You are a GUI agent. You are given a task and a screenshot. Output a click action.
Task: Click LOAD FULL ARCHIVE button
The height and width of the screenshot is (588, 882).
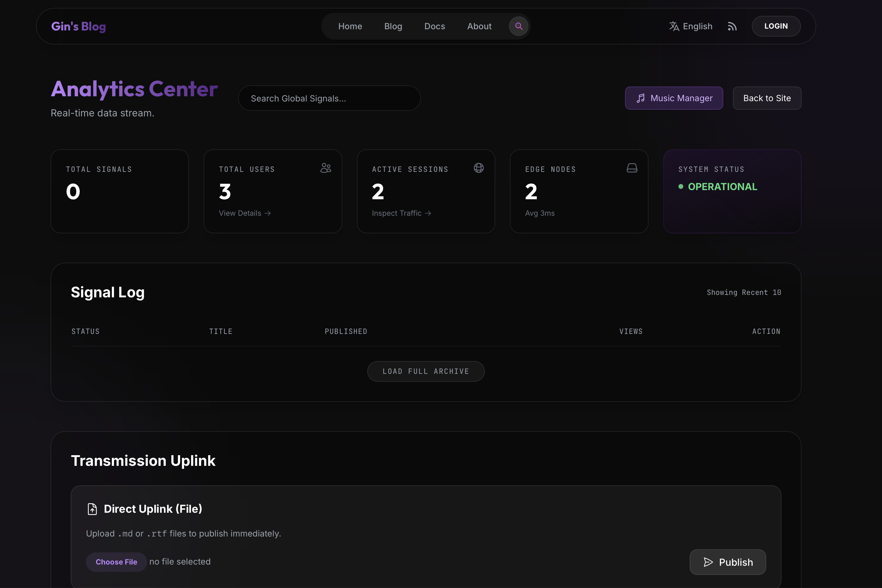(x=426, y=371)
